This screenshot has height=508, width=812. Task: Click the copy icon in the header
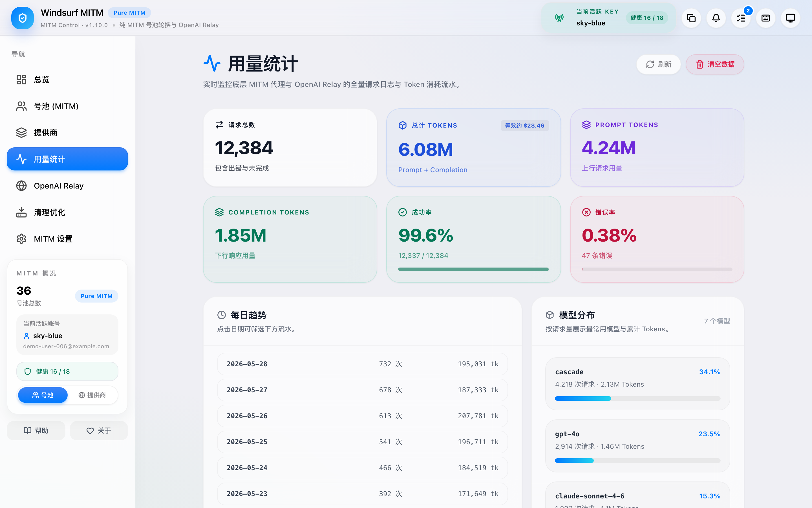click(691, 18)
